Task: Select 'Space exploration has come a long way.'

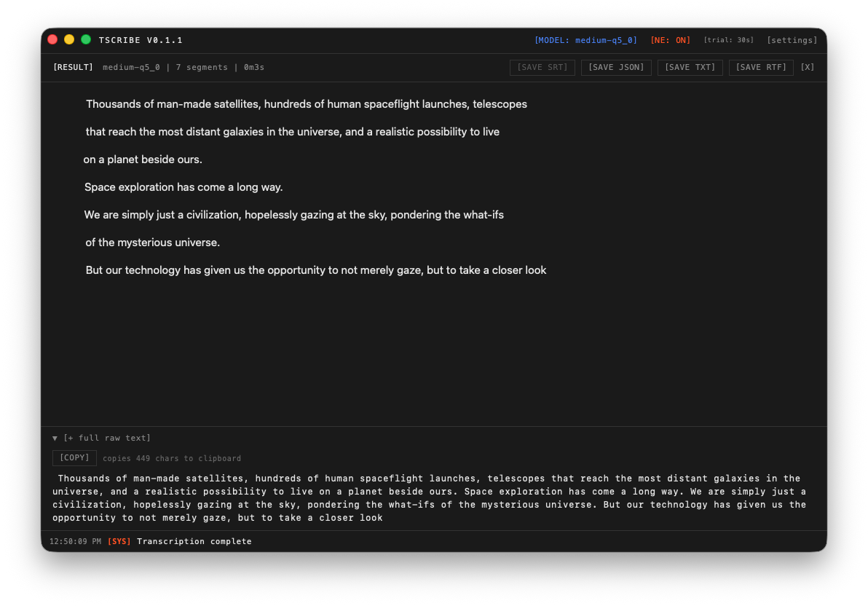Action: pos(184,187)
